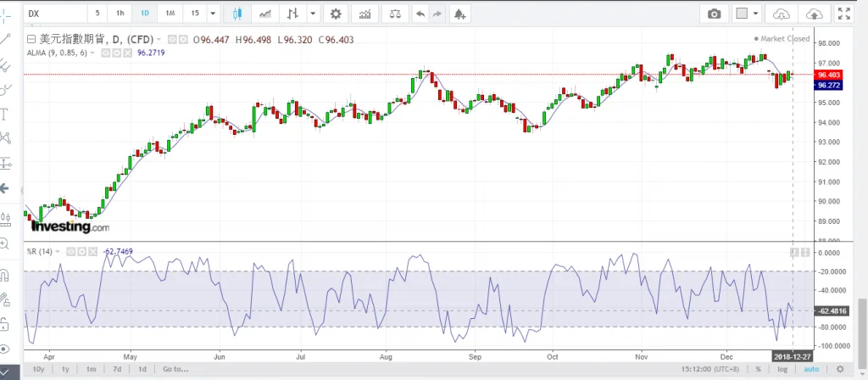The image size is (868, 380).
Task: Activate the zoom in tool
Action: 5,243
